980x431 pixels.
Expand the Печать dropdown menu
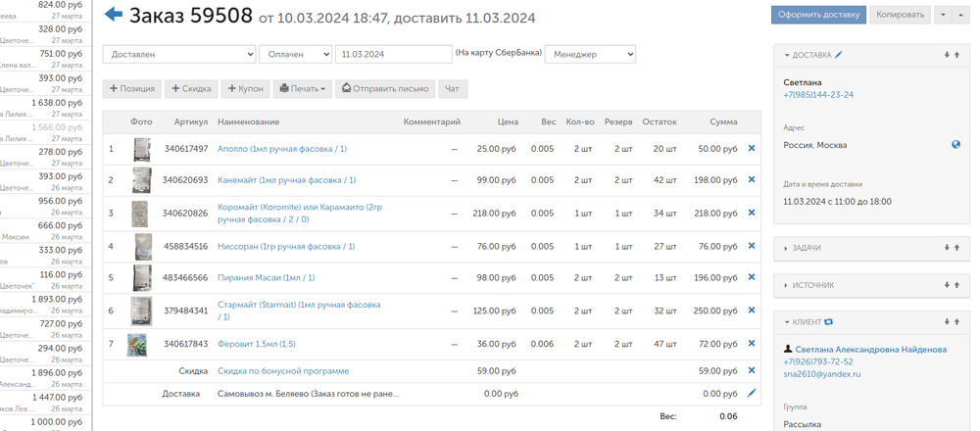pyautogui.click(x=303, y=89)
